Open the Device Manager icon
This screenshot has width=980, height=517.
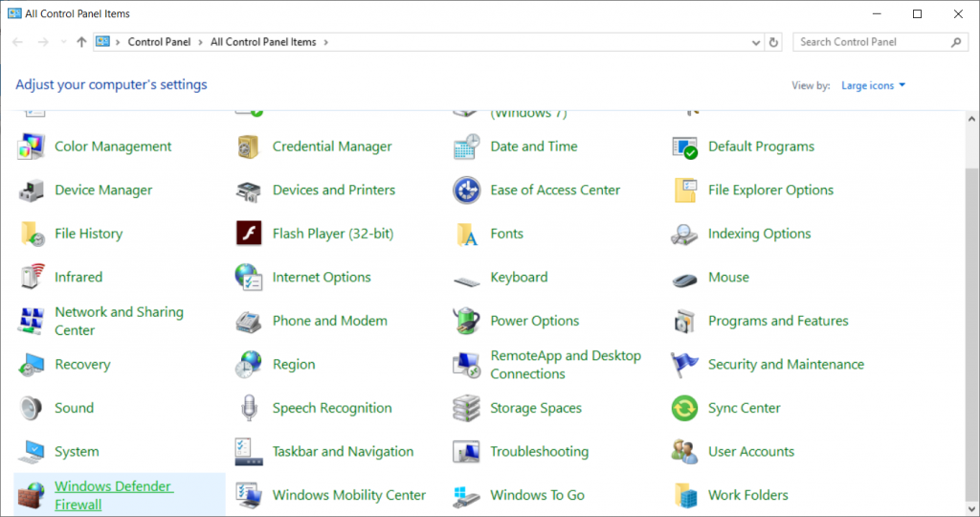click(x=32, y=191)
